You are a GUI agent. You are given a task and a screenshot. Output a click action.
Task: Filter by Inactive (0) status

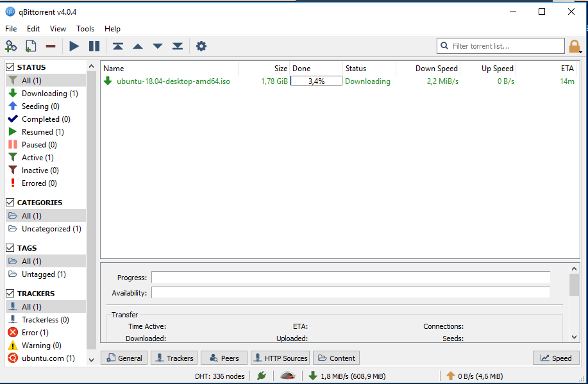(x=46, y=171)
